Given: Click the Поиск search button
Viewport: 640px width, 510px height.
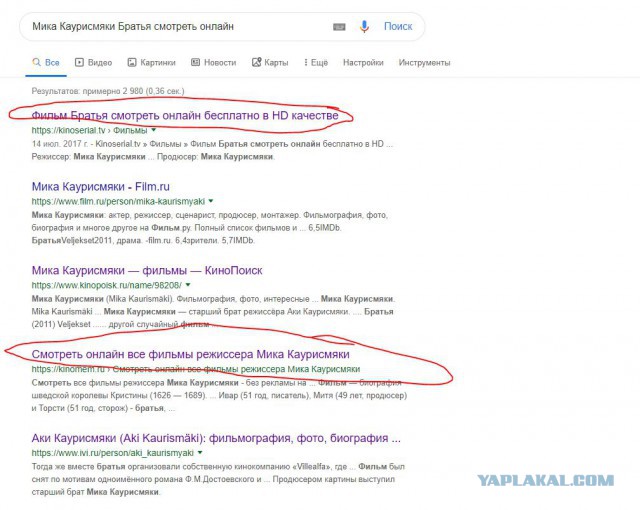Looking at the screenshot, I should pyautogui.click(x=398, y=27).
